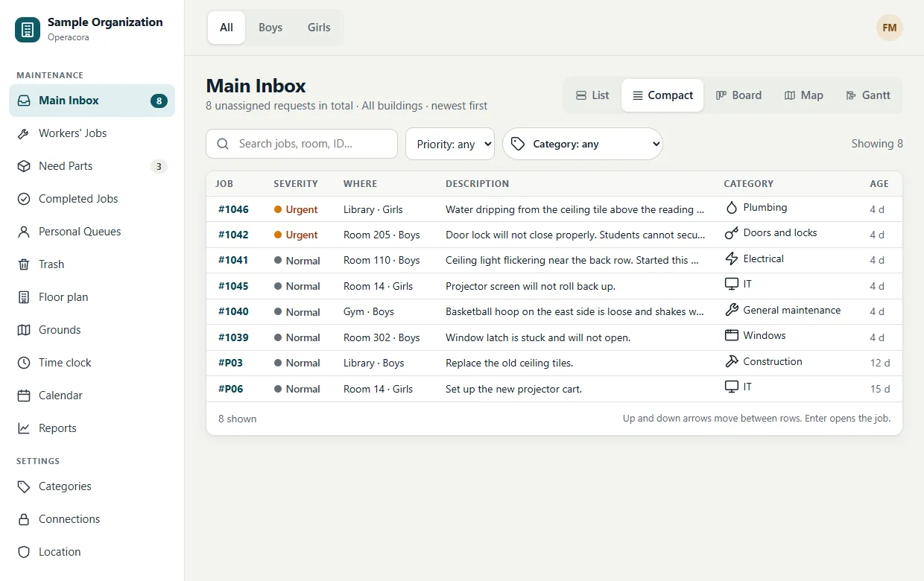Click the Reports chart icon
924x581 pixels.
24,428
